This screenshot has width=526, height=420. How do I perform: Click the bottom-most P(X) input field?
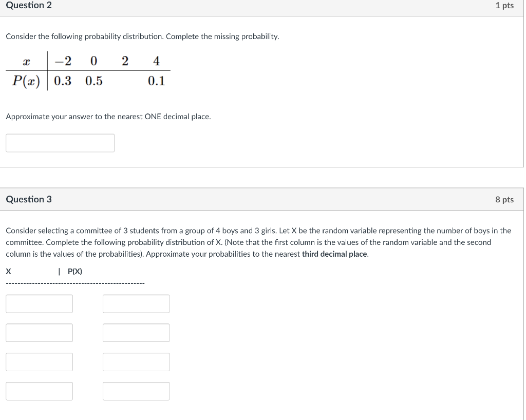[136, 391]
